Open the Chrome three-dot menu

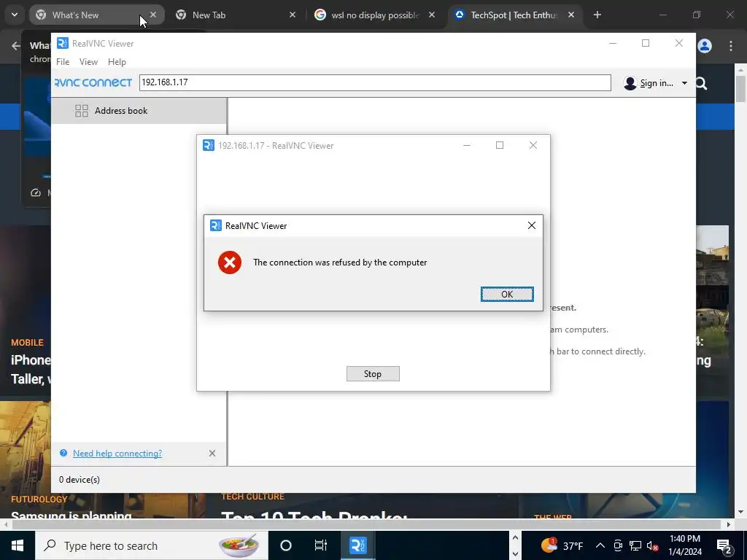coord(731,46)
